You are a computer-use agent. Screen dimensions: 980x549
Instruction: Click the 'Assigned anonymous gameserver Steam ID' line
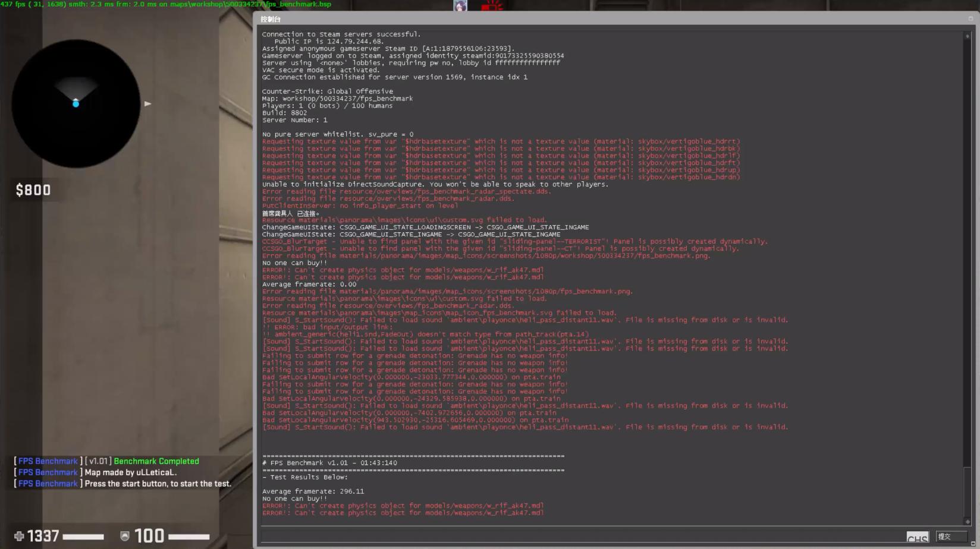[x=388, y=49]
